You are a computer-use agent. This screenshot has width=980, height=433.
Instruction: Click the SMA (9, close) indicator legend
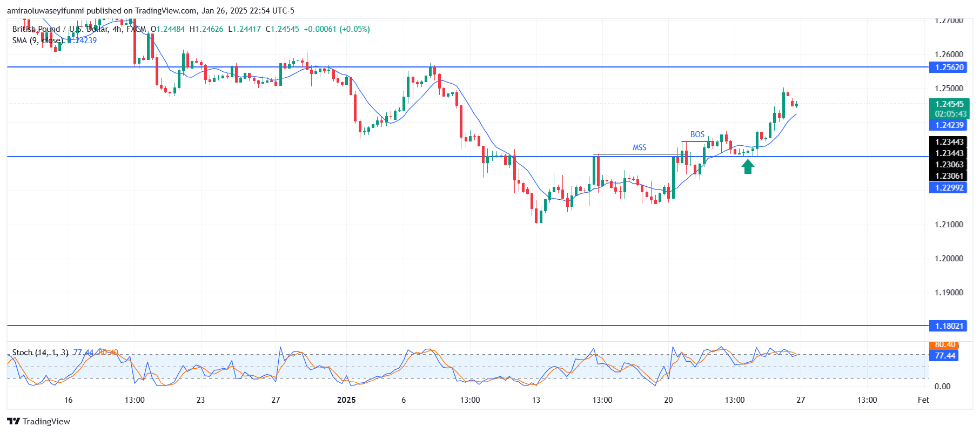coord(37,40)
